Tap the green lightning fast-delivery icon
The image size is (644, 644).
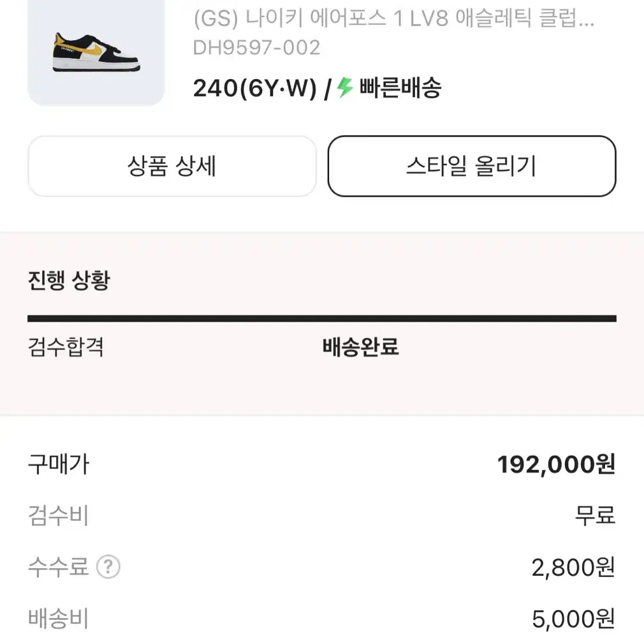pyautogui.click(x=345, y=87)
